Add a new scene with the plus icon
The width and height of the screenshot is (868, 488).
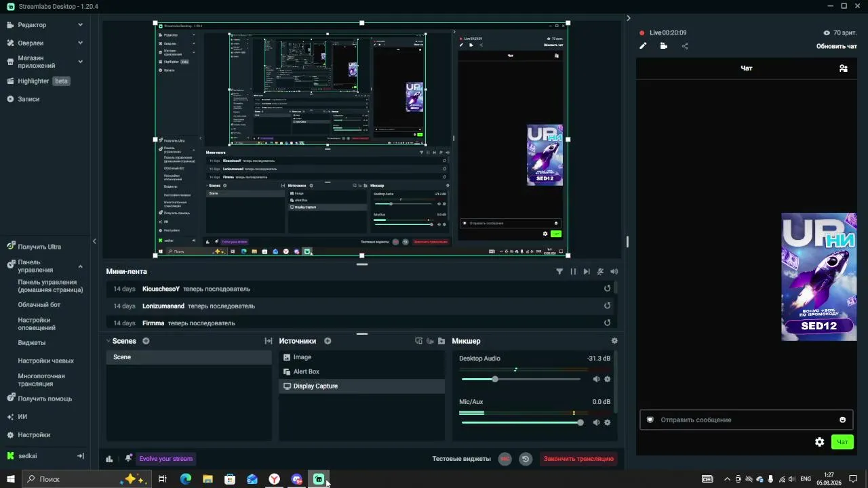point(146,341)
